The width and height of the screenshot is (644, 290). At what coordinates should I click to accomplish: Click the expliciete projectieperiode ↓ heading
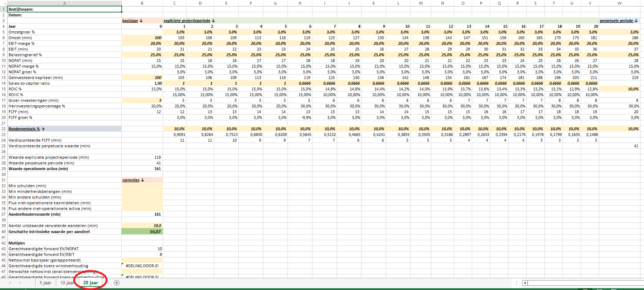(x=189, y=21)
